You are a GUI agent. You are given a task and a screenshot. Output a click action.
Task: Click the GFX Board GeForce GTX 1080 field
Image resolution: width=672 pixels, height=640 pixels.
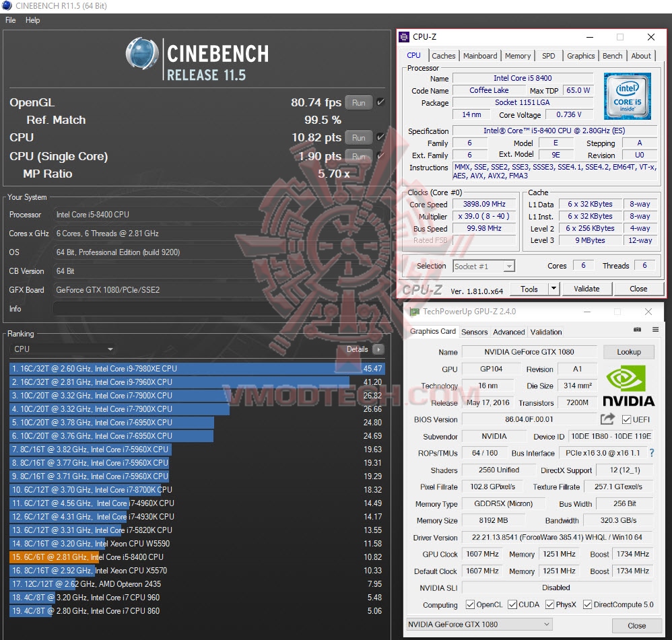tap(220, 290)
